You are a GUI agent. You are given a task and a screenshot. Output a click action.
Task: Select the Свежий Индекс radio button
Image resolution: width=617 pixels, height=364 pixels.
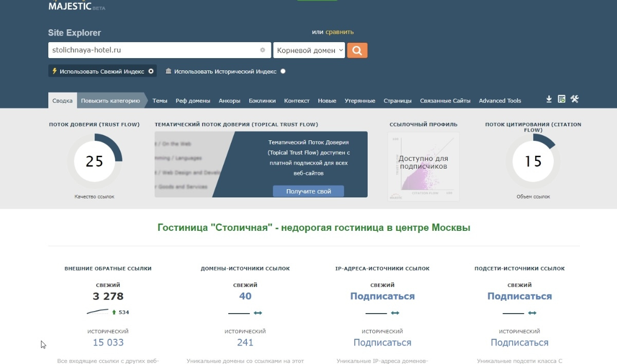tap(151, 71)
